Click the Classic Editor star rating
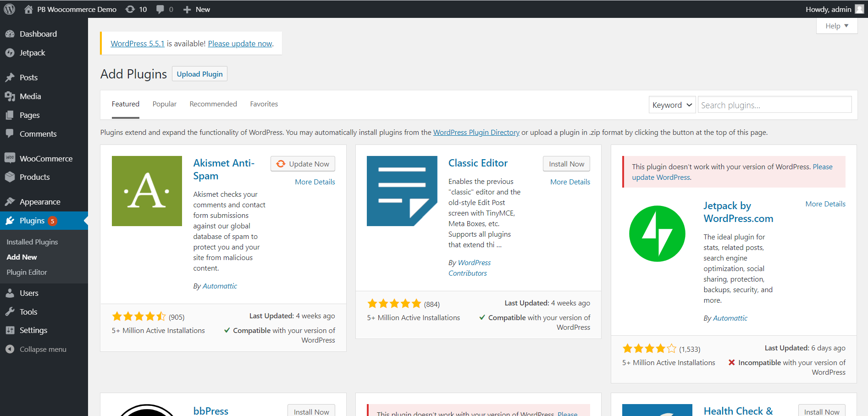Image resolution: width=868 pixels, height=416 pixels. (394, 304)
